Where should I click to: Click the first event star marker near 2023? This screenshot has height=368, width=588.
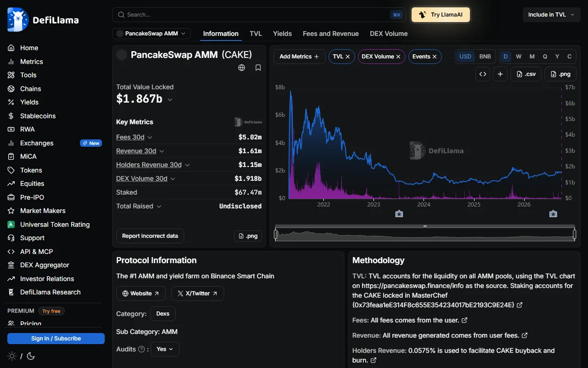pyautogui.click(x=399, y=213)
